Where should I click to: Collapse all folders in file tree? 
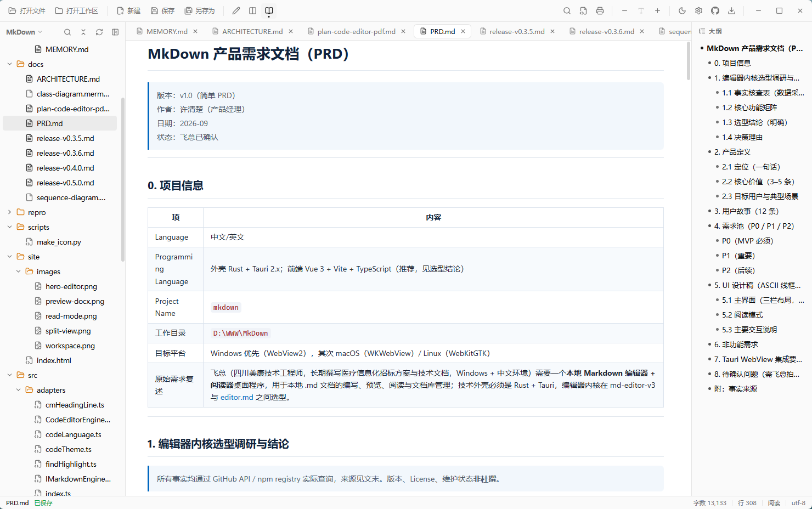pos(83,32)
